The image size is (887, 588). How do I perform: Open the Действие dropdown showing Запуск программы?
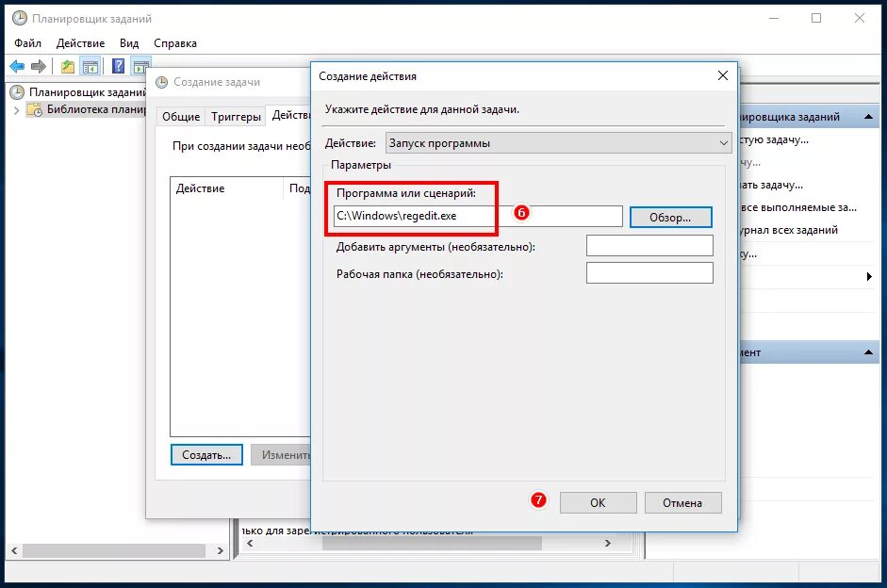tap(558, 143)
